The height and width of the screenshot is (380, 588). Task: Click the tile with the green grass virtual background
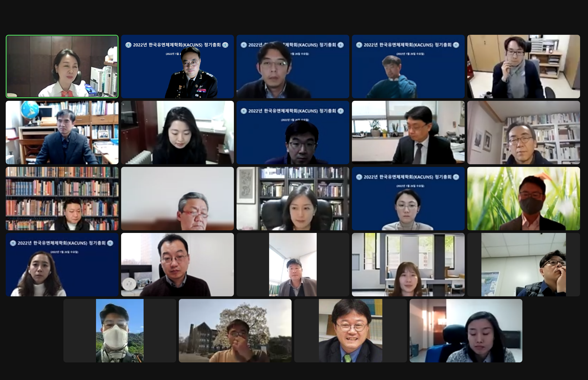click(x=523, y=199)
